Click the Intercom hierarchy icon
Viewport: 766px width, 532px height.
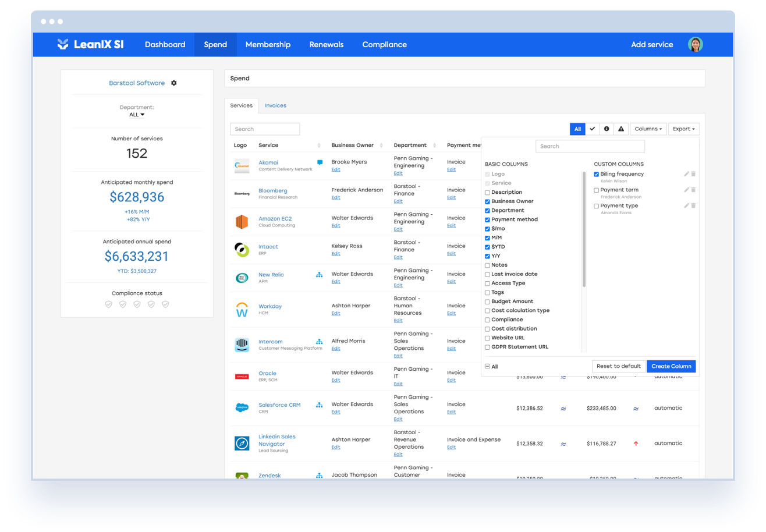pyautogui.click(x=319, y=342)
